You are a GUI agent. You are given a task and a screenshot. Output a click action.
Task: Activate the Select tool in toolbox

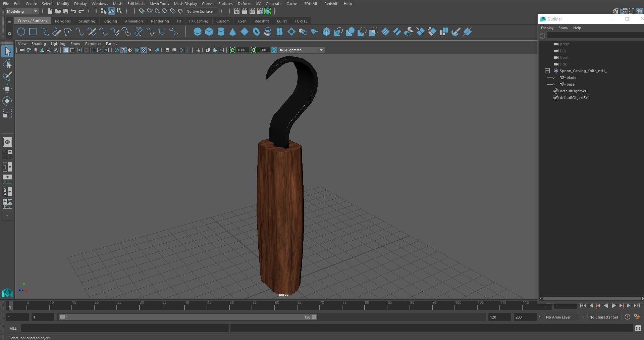point(7,51)
